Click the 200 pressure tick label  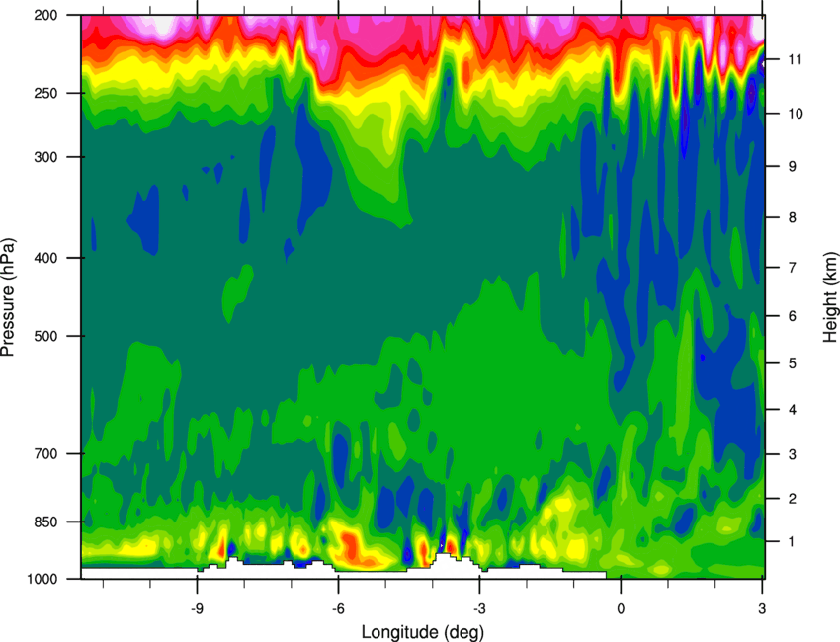(46, 15)
